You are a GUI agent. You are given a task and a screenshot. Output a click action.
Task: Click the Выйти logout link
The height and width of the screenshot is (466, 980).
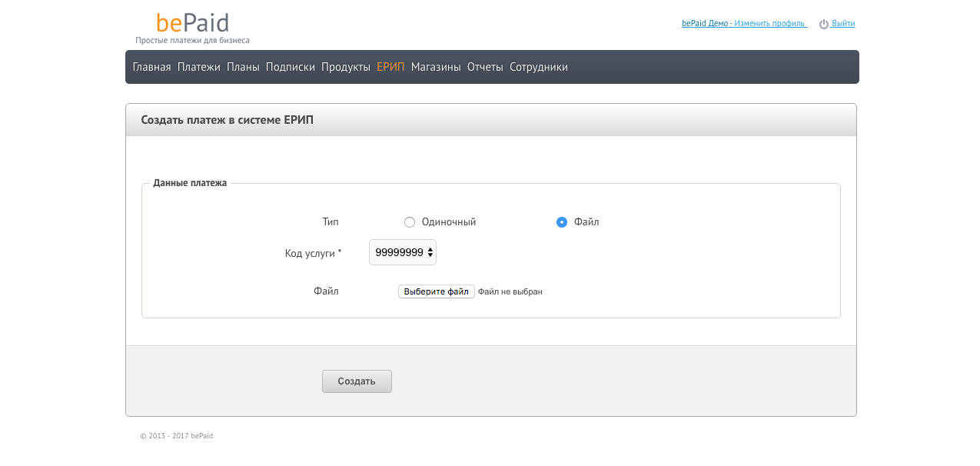[x=843, y=23]
